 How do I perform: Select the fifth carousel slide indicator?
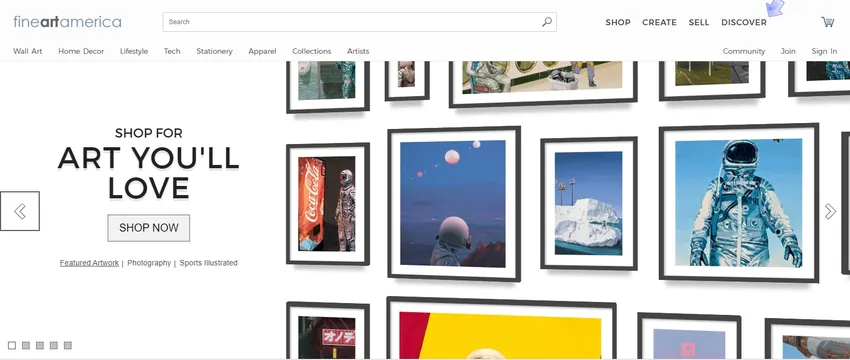coord(68,345)
